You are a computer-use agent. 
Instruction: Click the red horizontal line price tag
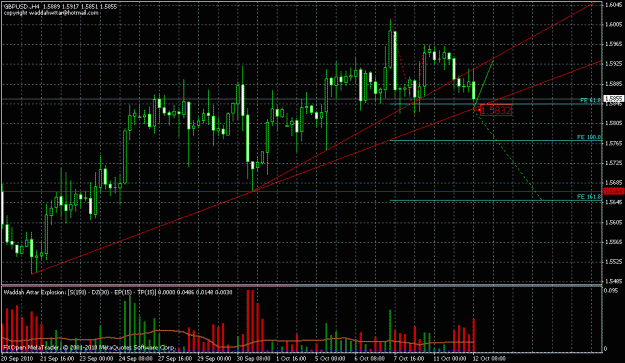pyautogui.click(x=614, y=192)
